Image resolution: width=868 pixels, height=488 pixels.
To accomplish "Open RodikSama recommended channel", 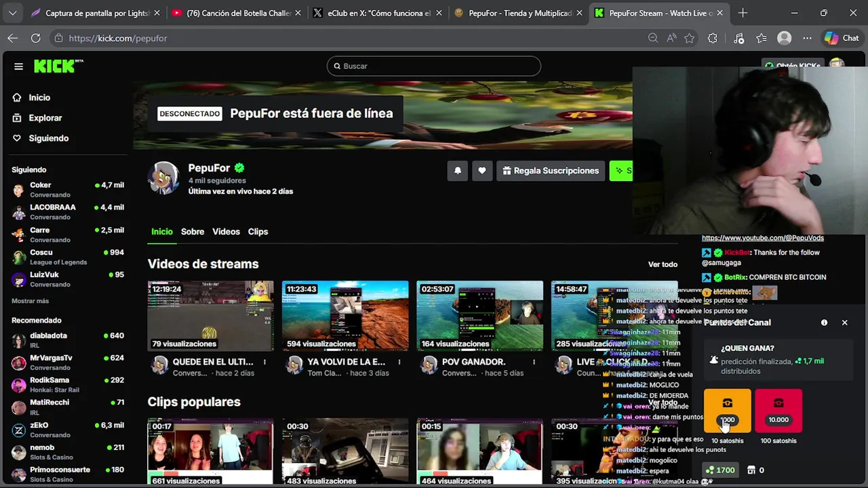I will (x=68, y=385).
